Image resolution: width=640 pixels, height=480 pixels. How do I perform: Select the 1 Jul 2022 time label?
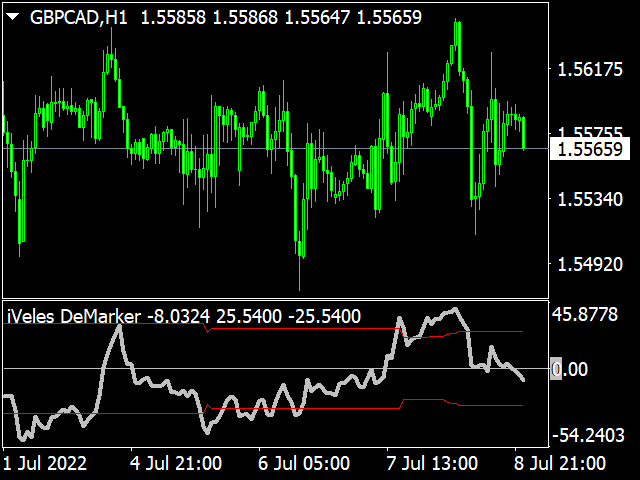(45, 464)
